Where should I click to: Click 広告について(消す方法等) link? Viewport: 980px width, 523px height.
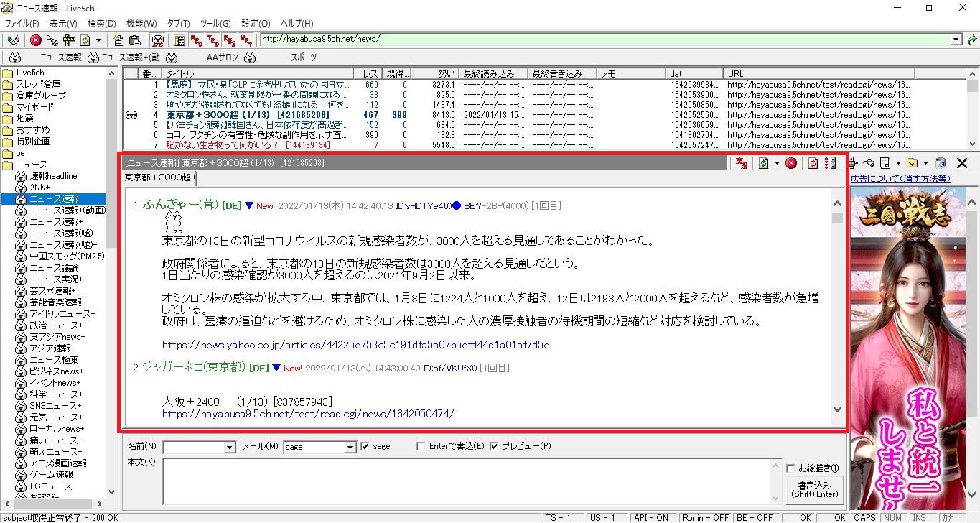coord(900,178)
